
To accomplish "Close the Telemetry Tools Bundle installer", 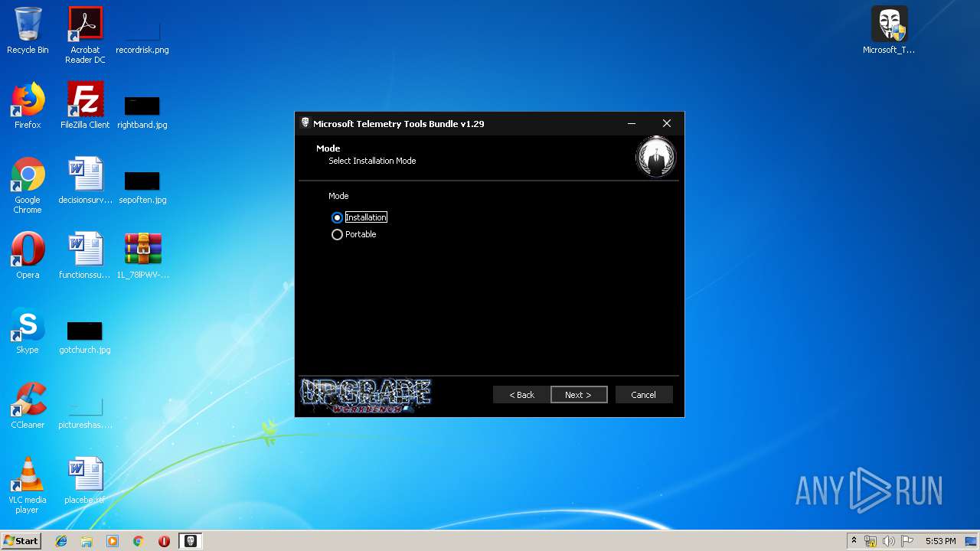I will (x=667, y=123).
